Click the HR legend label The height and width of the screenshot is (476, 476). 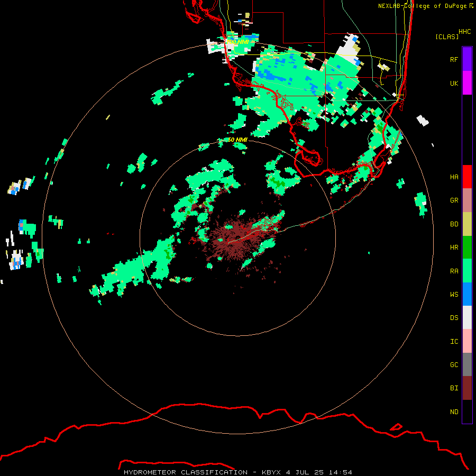click(454, 248)
